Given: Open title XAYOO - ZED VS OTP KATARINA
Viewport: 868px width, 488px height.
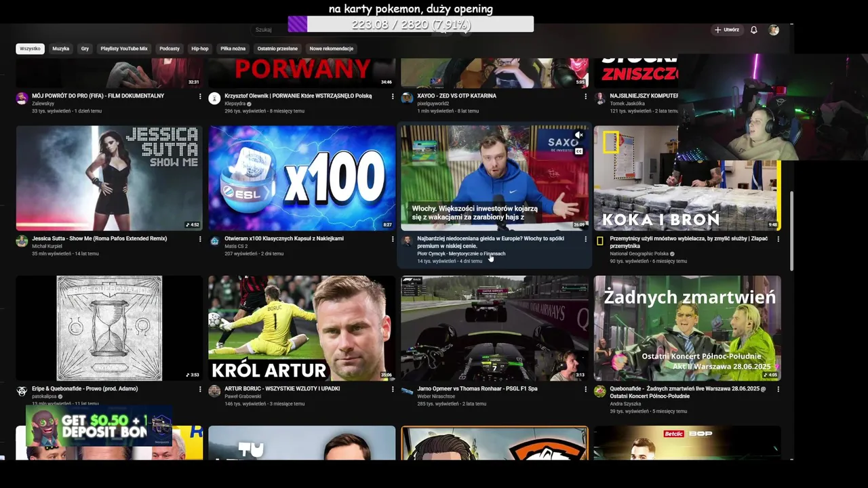Looking at the screenshot, I should coord(456,96).
